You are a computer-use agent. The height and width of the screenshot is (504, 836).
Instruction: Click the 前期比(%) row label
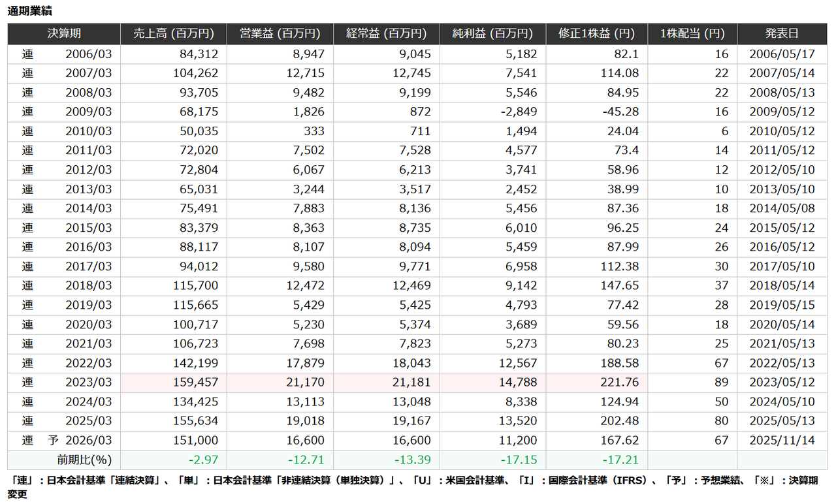pos(84,460)
